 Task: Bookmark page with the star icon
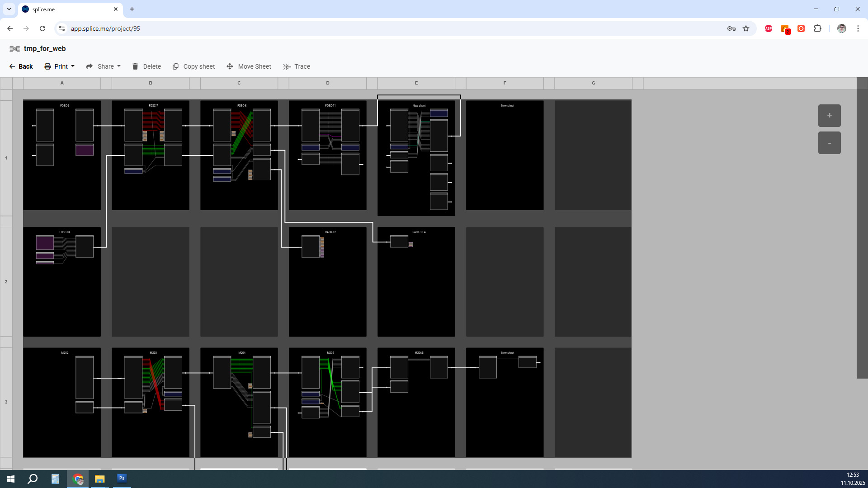(746, 28)
